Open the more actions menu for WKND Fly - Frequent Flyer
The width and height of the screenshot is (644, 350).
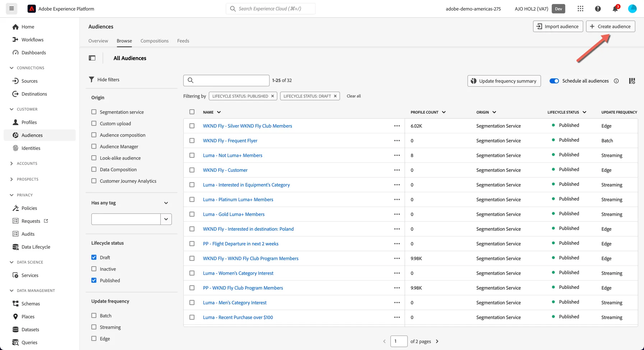tap(397, 141)
